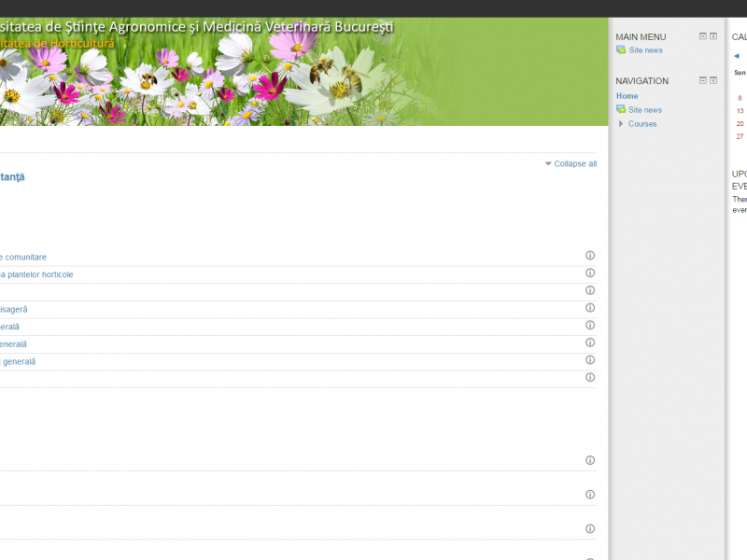
Task: Click the university flower banner image
Action: pyautogui.click(x=304, y=72)
